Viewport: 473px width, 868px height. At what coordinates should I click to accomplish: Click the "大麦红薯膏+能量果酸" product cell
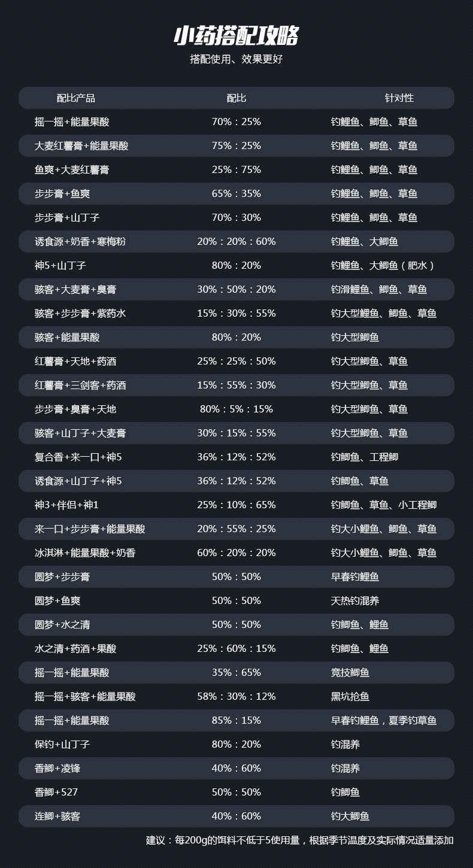[81, 145]
